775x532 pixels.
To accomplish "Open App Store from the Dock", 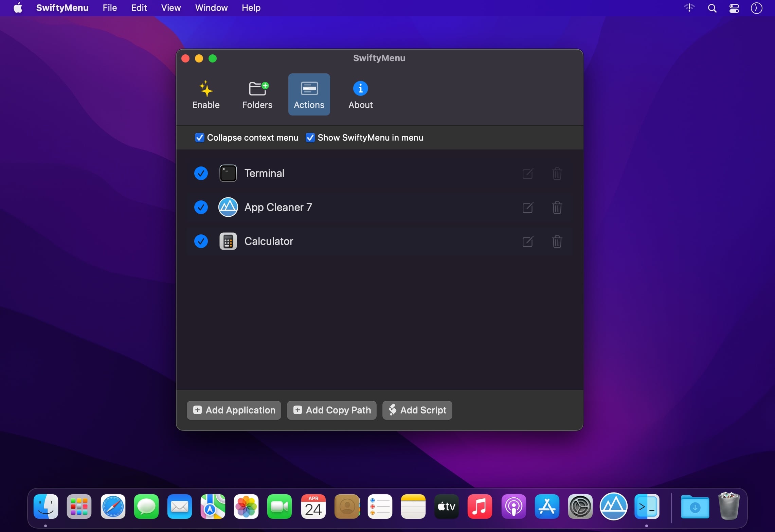I will (x=547, y=507).
